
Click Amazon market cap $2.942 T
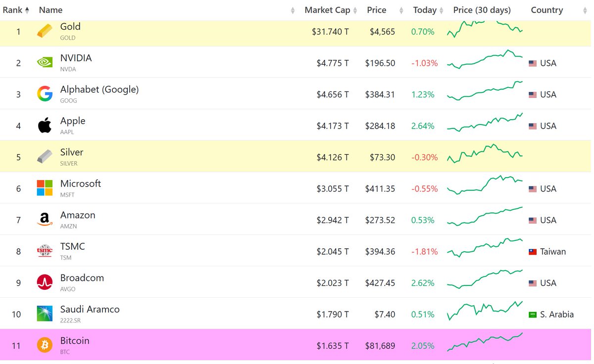pos(333,220)
